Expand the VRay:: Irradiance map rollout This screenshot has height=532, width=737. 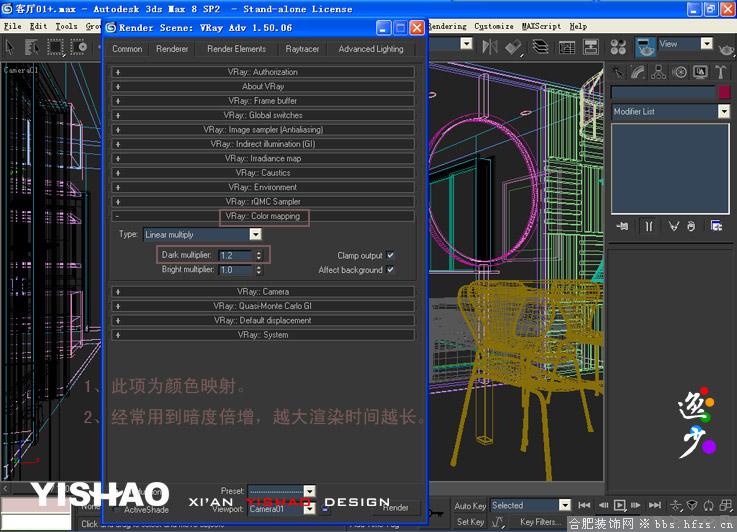coord(263,158)
